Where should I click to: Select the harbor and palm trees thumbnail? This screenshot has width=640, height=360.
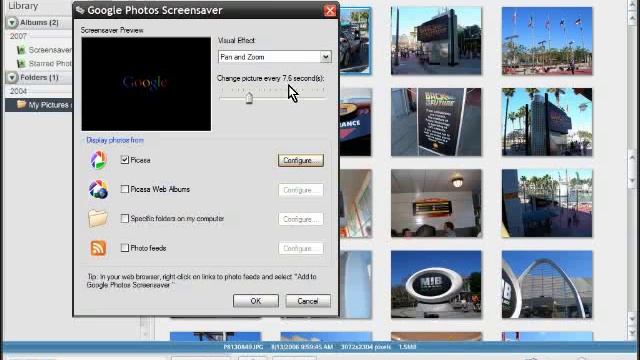click(547, 203)
